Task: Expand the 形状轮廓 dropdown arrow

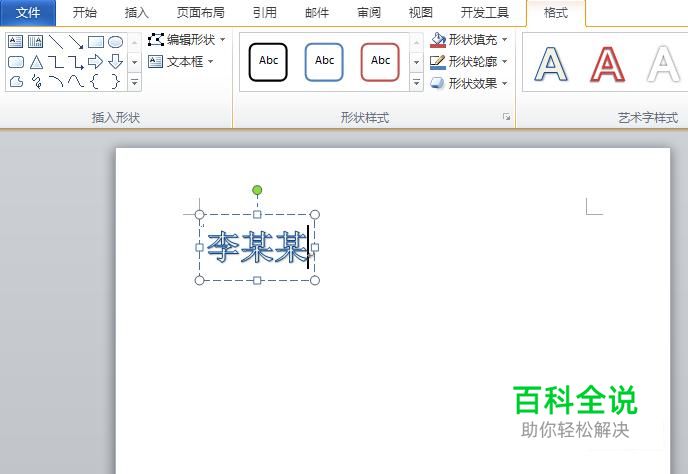Action: [x=505, y=61]
